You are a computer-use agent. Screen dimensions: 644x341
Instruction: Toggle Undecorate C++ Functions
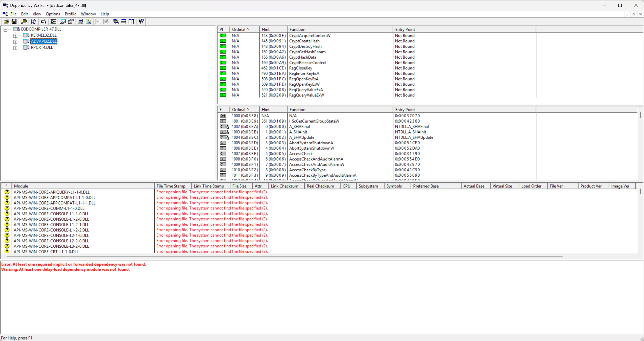tap(53, 21)
